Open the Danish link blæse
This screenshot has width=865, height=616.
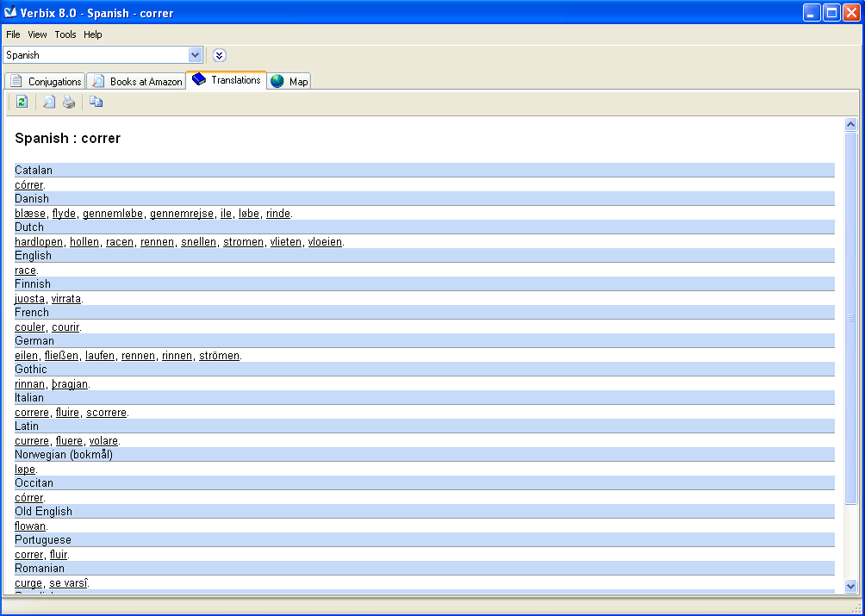click(x=30, y=214)
